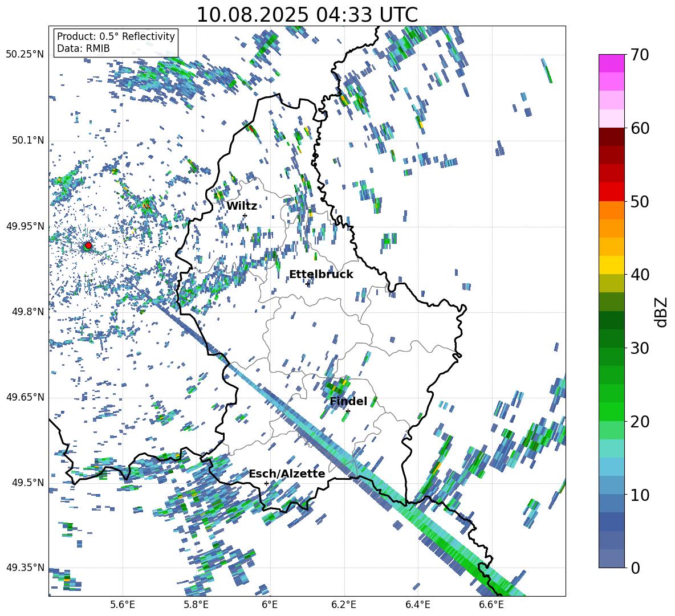Screen dimensions: 675x616
Task: Click the red radar location dot
Action: coord(88,246)
